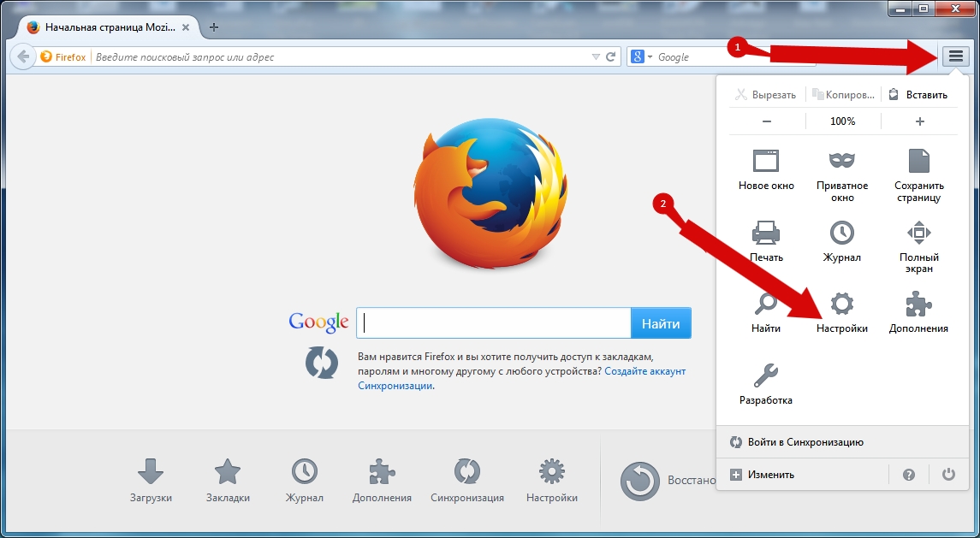Click the blue Найти button

tap(661, 322)
